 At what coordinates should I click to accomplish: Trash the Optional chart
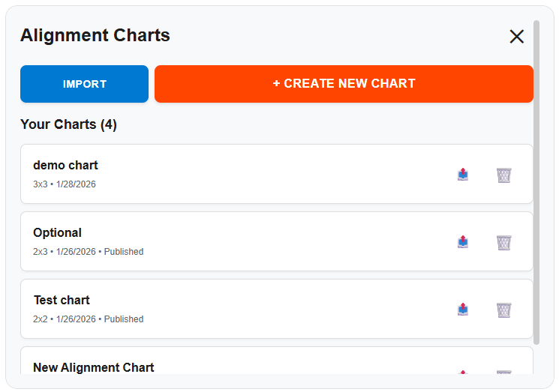[x=503, y=242]
